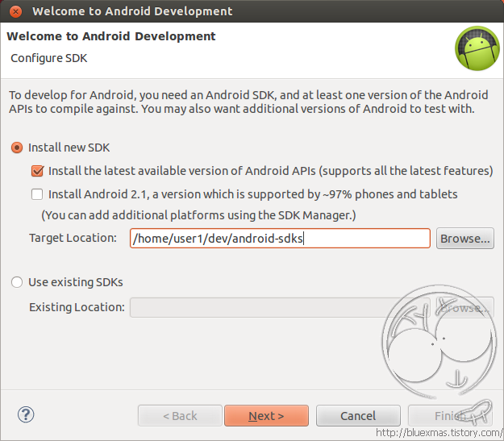The height and width of the screenshot is (441, 504).
Task: Click the Configure SDK subtitle text
Action: coord(49,58)
